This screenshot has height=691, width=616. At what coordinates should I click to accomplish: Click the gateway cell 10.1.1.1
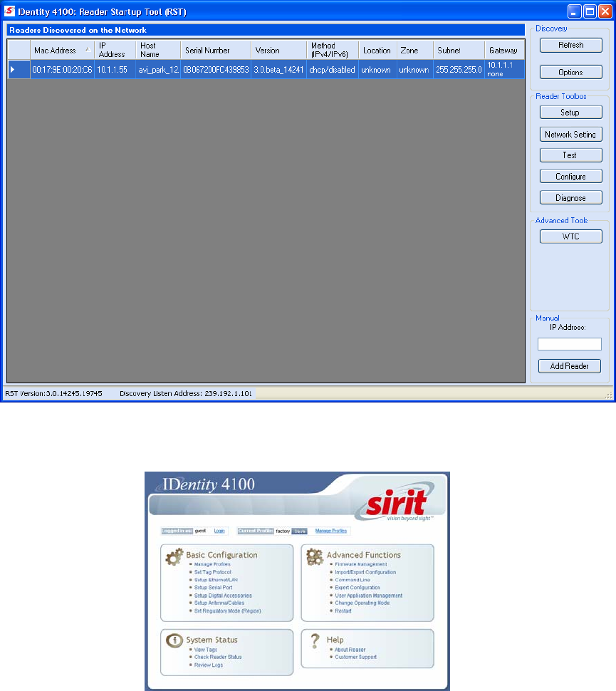click(504, 70)
